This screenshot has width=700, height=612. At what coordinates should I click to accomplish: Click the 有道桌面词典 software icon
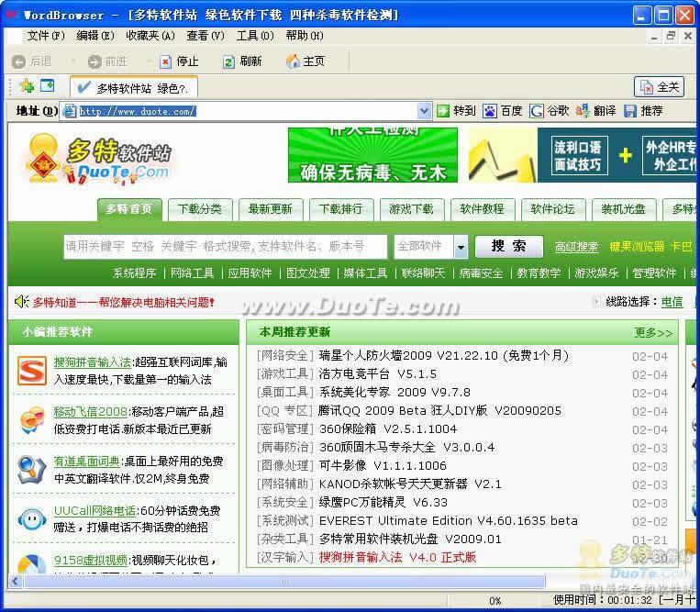[31, 470]
